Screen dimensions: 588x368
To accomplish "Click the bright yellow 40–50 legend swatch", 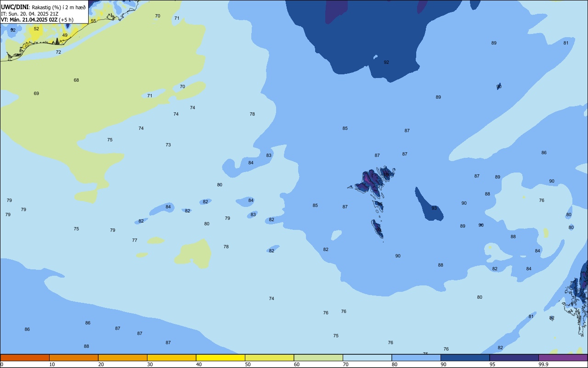I will point(220,357).
